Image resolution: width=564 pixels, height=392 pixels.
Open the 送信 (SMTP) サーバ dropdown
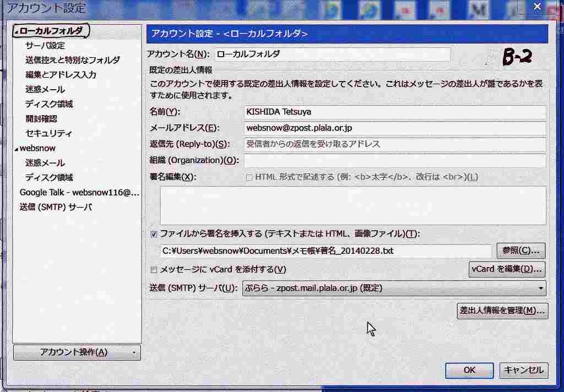pos(394,288)
